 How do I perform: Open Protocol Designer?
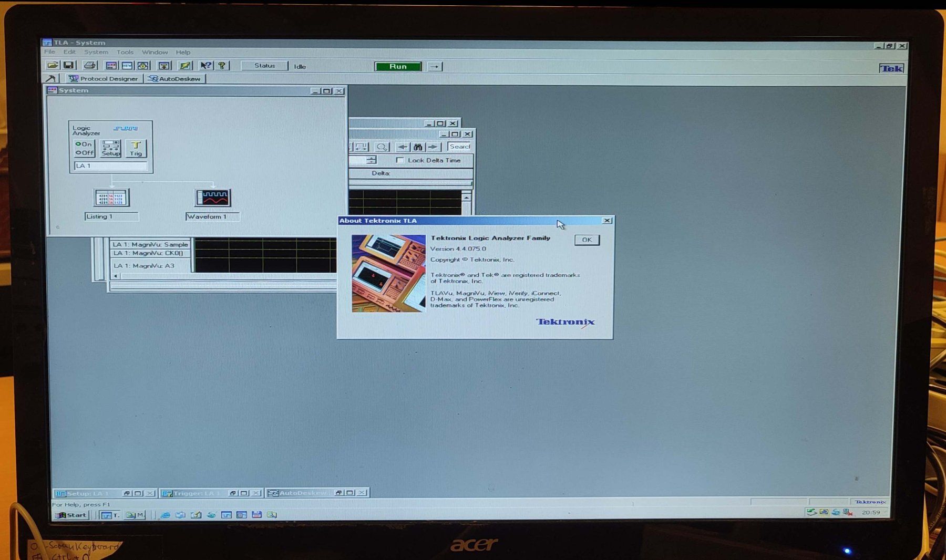tap(103, 79)
